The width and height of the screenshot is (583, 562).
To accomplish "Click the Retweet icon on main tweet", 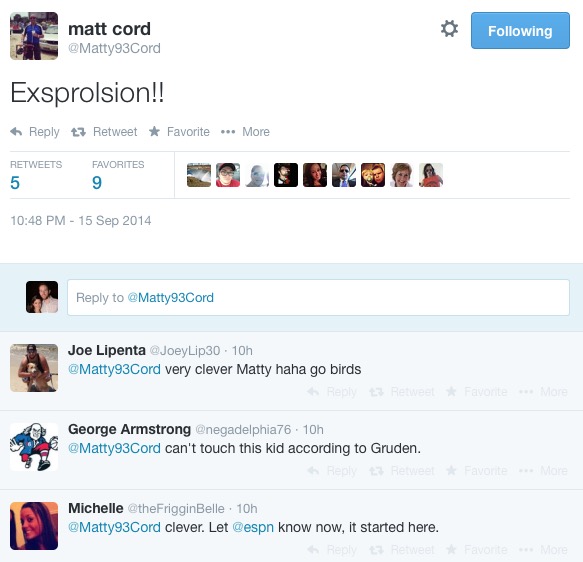I will pyautogui.click(x=78, y=132).
